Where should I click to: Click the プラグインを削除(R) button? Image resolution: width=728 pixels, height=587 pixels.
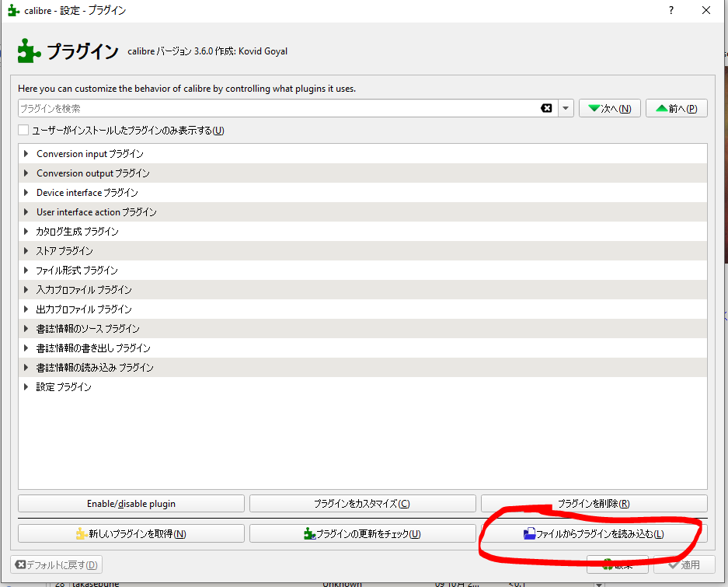(x=594, y=503)
